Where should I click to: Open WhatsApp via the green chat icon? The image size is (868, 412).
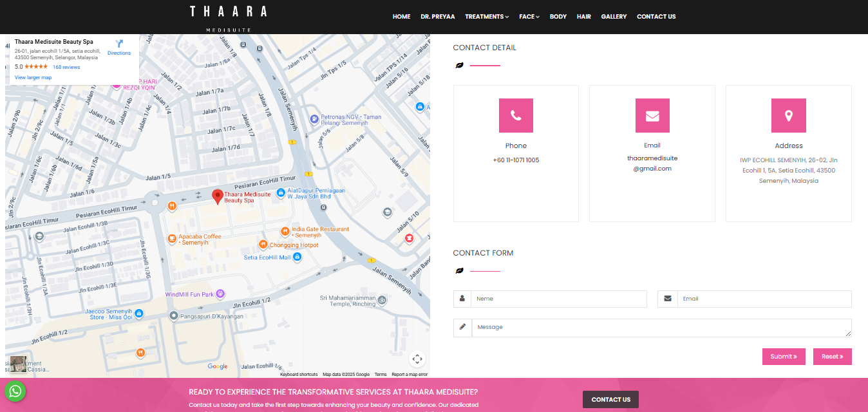click(x=15, y=391)
